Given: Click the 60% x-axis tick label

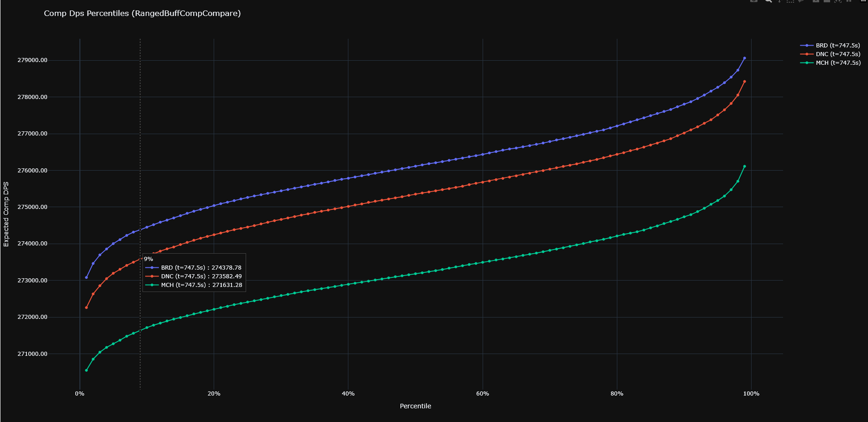Looking at the screenshot, I should pyautogui.click(x=483, y=394).
